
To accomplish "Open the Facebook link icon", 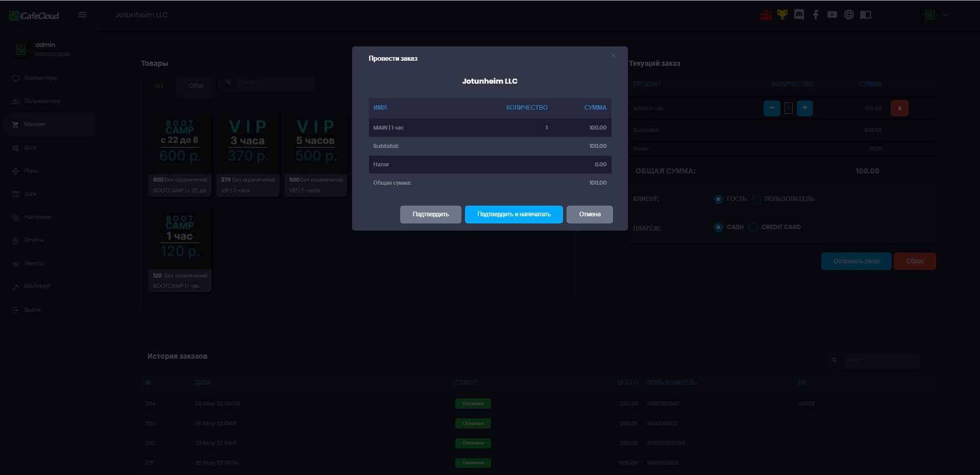I will coord(816,15).
